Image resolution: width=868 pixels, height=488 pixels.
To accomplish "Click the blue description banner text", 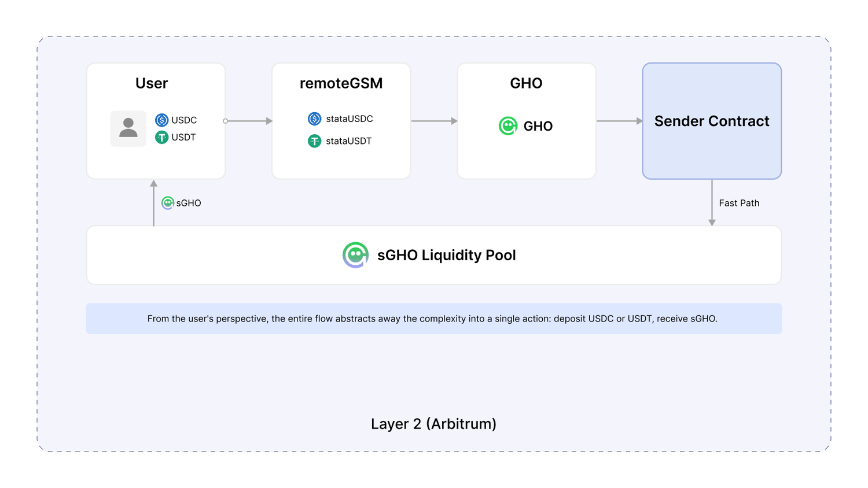I will tap(432, 319).
